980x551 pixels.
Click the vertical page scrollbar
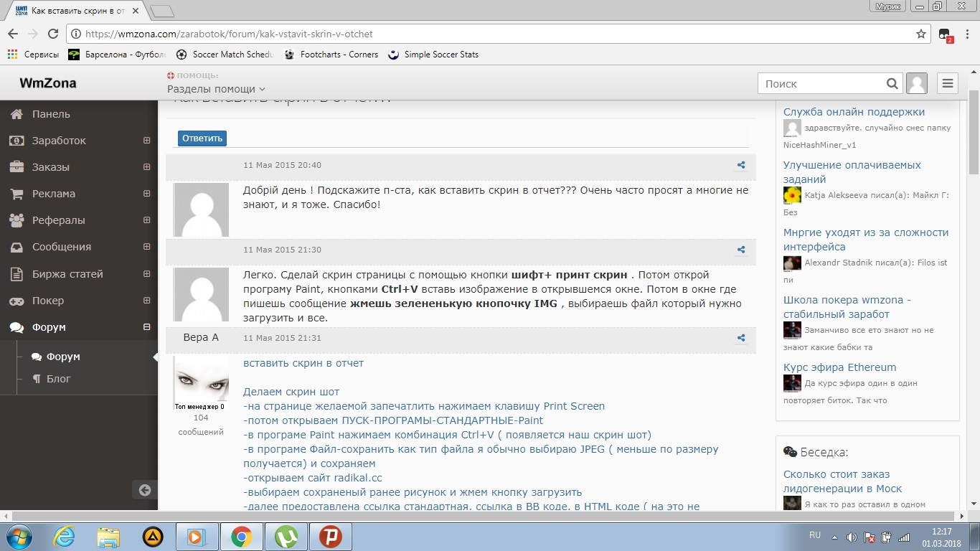(974, 133)
